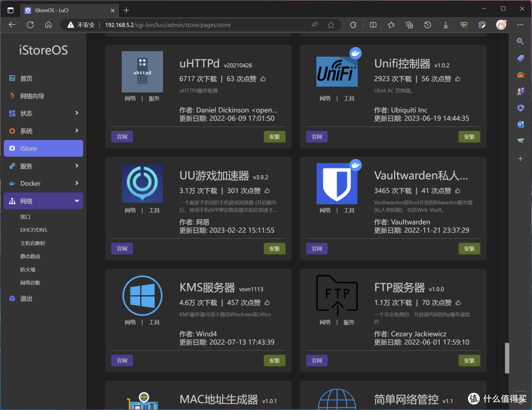Viewport: 532px width, 410px height.
Task: Open the Edge sidebar search icon
Action: (520, 41)
